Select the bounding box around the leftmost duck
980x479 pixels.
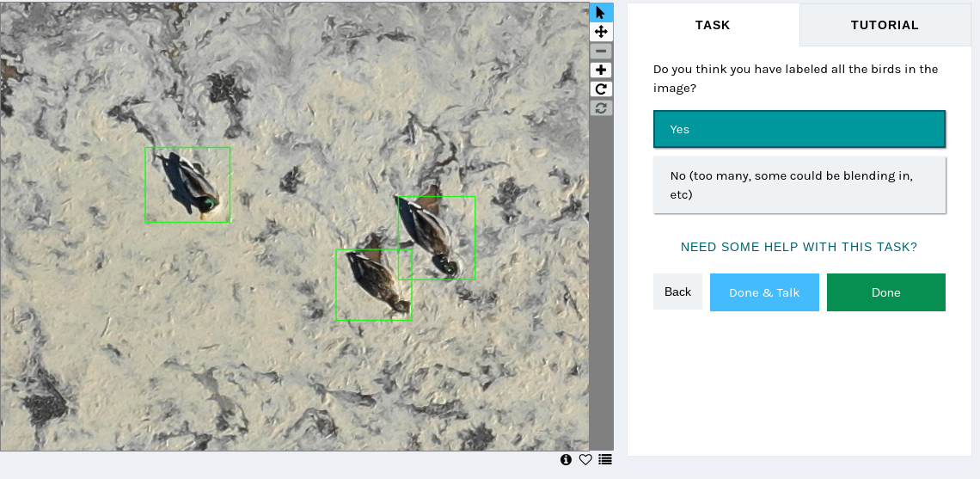pyautogui.click(x=187, y=185)
